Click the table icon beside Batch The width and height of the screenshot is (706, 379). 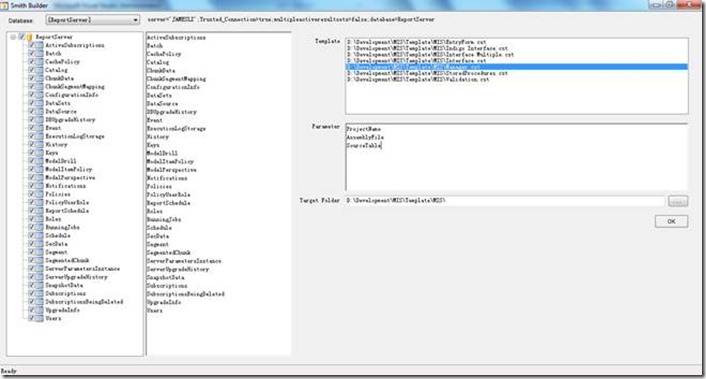[x=40, y=54]
